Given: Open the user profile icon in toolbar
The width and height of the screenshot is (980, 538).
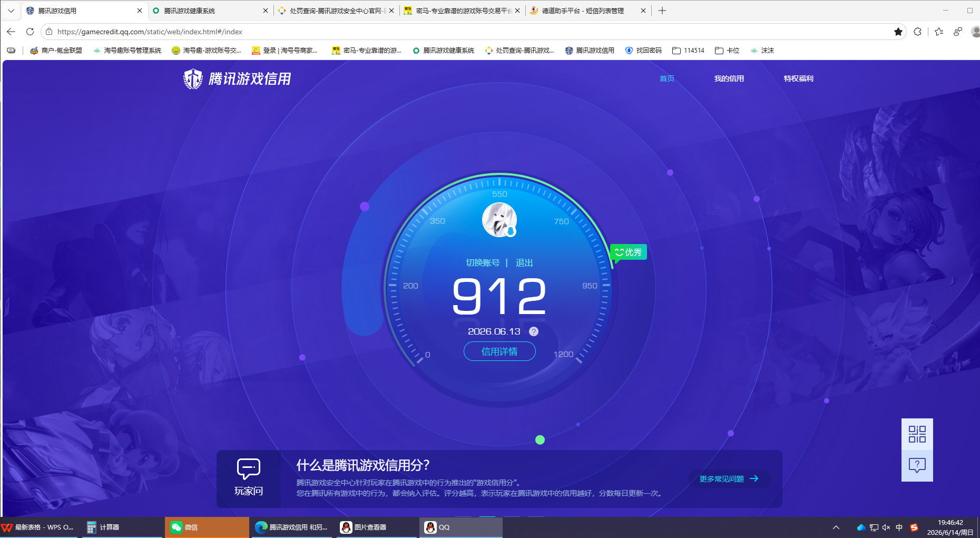Looking at the screenshot, I should [x=975, y=32].
